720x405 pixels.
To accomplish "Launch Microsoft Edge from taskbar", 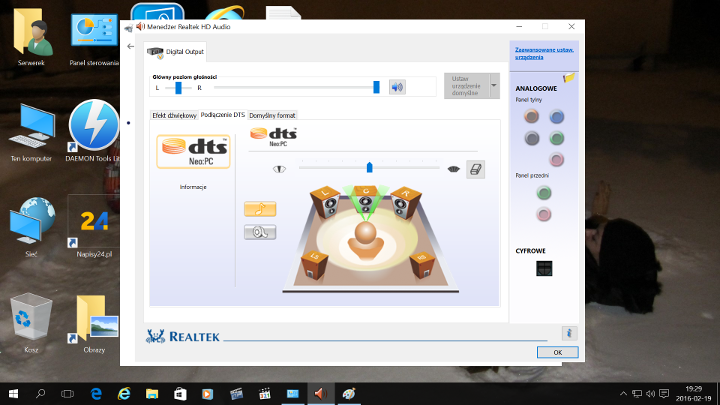I will 96,394.
